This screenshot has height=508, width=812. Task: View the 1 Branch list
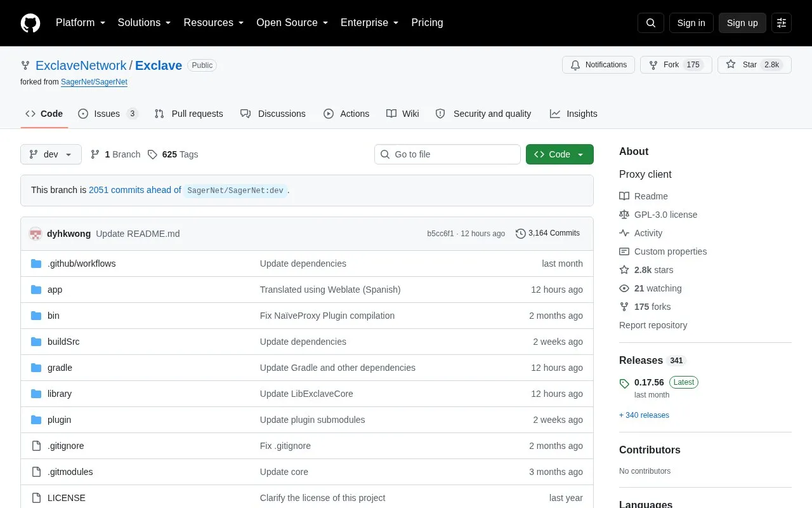(x=115, y=154)
